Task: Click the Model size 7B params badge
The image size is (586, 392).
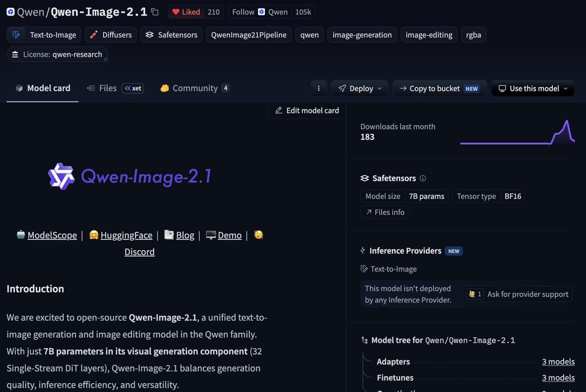Action: (x=405, y=196)
